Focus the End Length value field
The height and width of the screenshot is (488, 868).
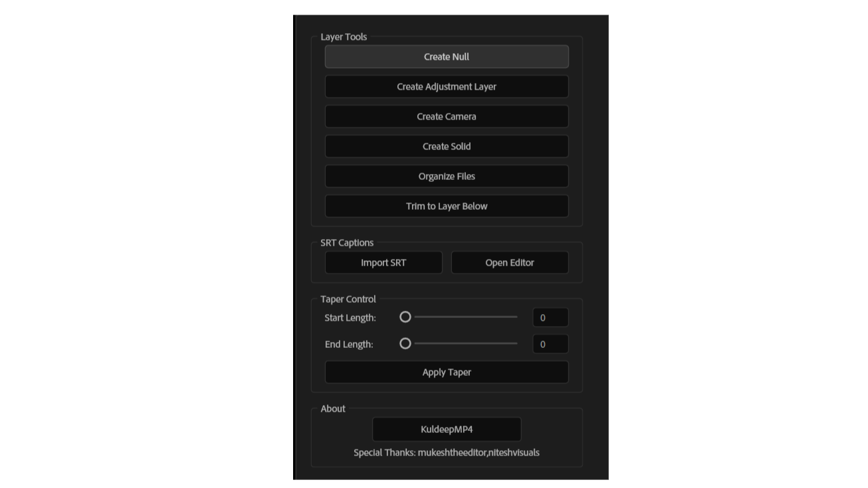point(550,344)
